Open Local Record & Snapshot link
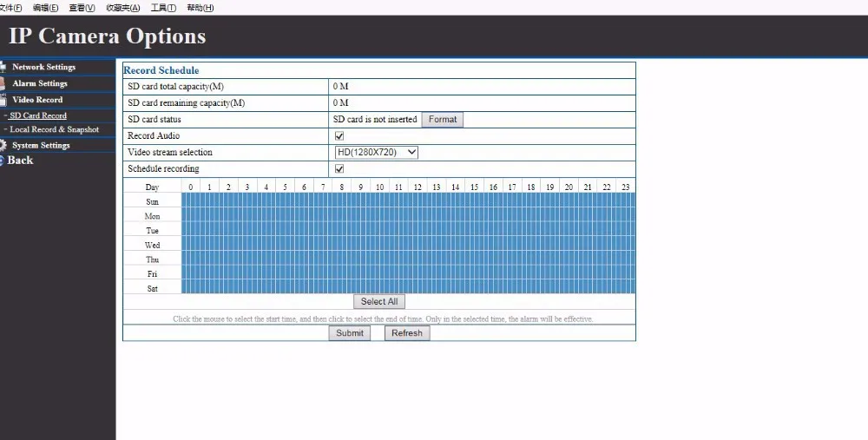The height and width of the screenshot is (440, 868). [54, 129]
